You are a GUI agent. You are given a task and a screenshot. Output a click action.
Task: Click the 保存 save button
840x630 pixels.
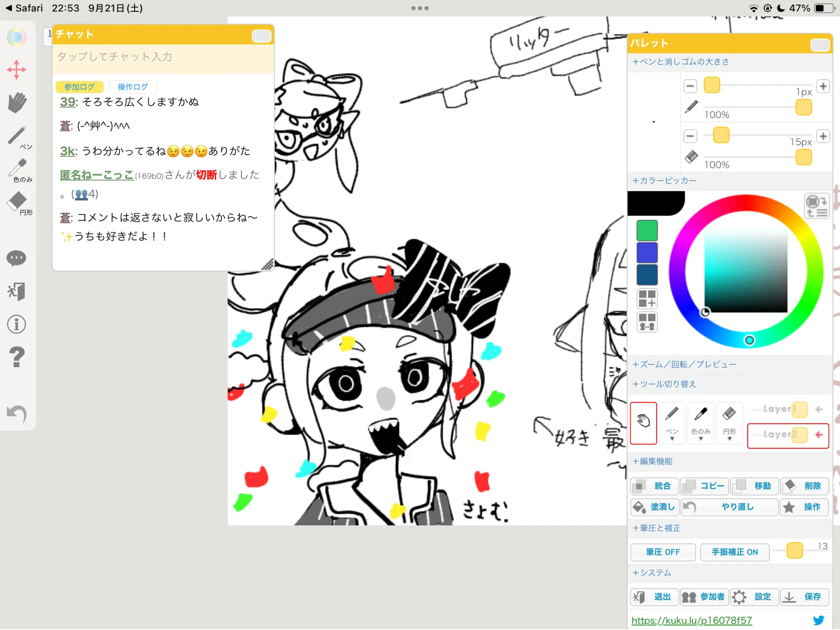[x=804, y=597]
